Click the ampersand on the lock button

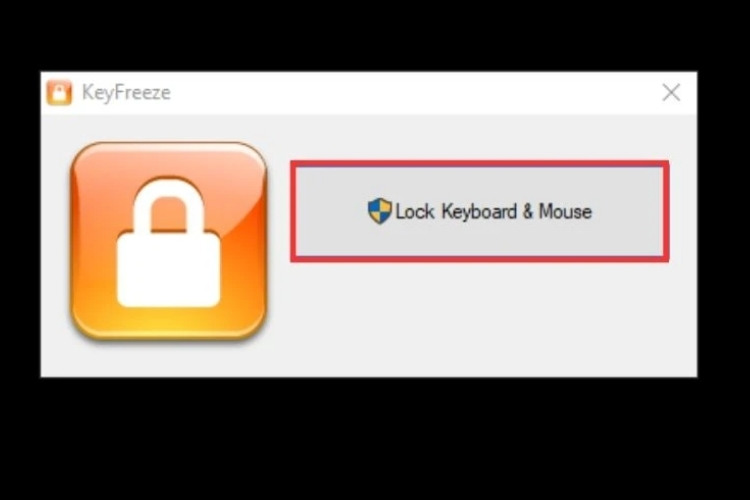tap(528, 211)
